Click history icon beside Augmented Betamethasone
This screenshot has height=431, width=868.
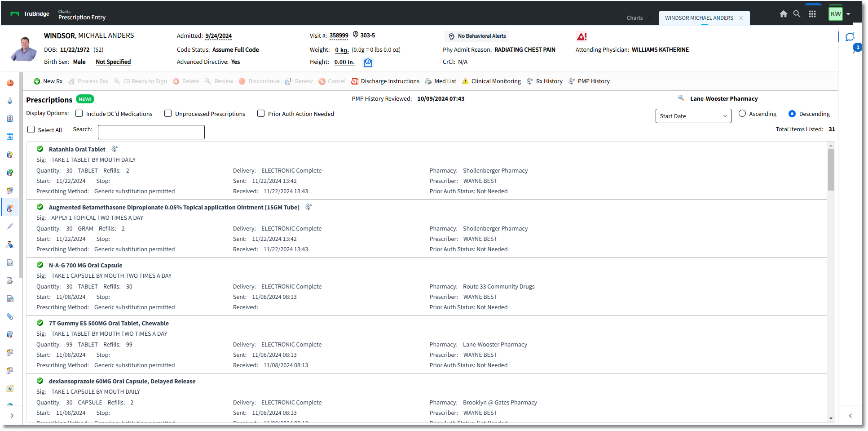coord(308,207)
